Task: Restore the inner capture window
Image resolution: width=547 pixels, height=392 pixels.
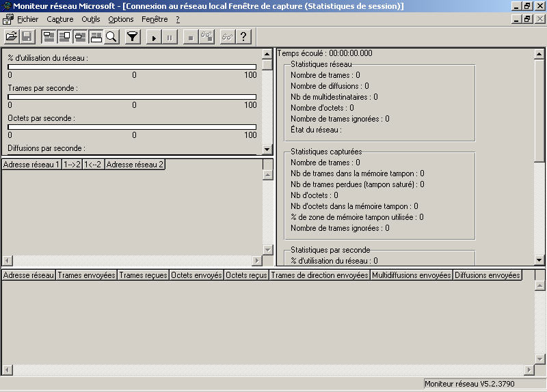Action: click(527, 19)
